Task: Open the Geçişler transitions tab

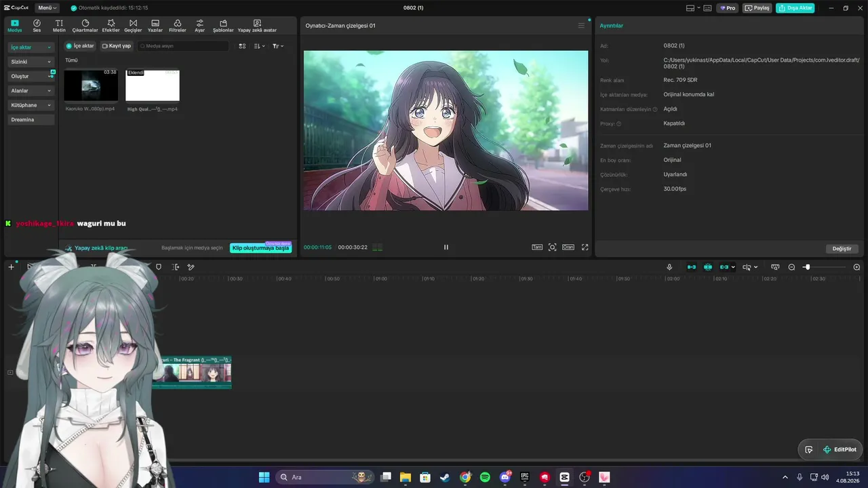Action: (x=133, y=26)
